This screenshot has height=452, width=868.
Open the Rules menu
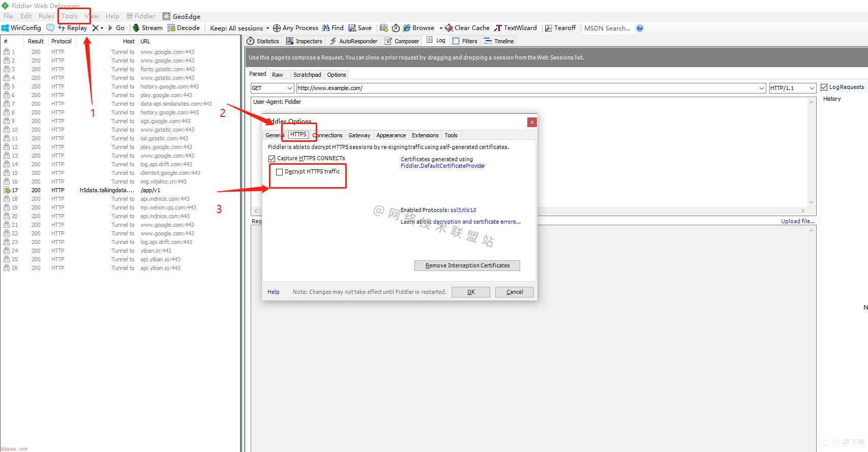(x=46, y=16)
